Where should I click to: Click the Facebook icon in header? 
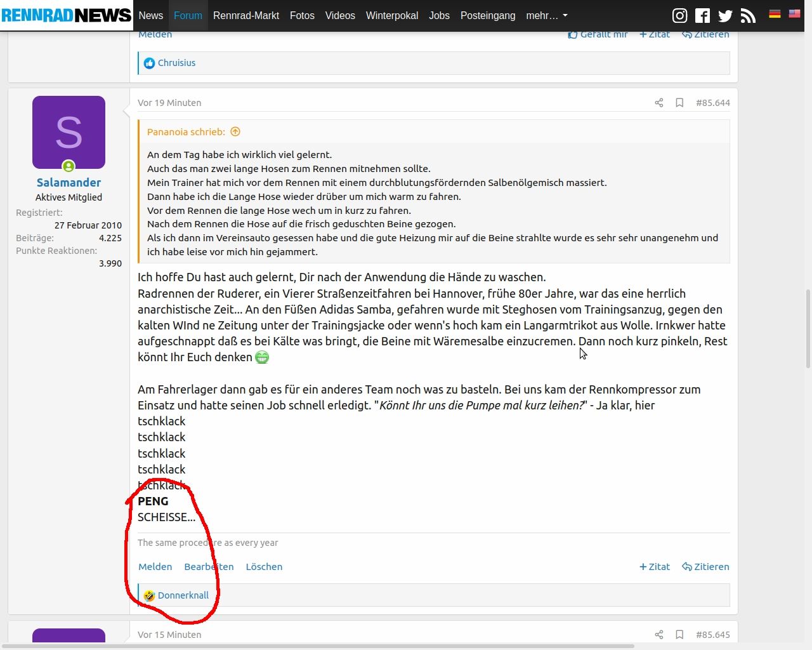coord(702,16)
